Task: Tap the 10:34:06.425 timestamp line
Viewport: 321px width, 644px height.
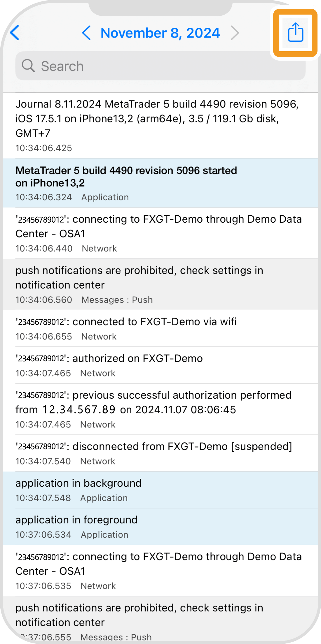Action: point(44,148)
